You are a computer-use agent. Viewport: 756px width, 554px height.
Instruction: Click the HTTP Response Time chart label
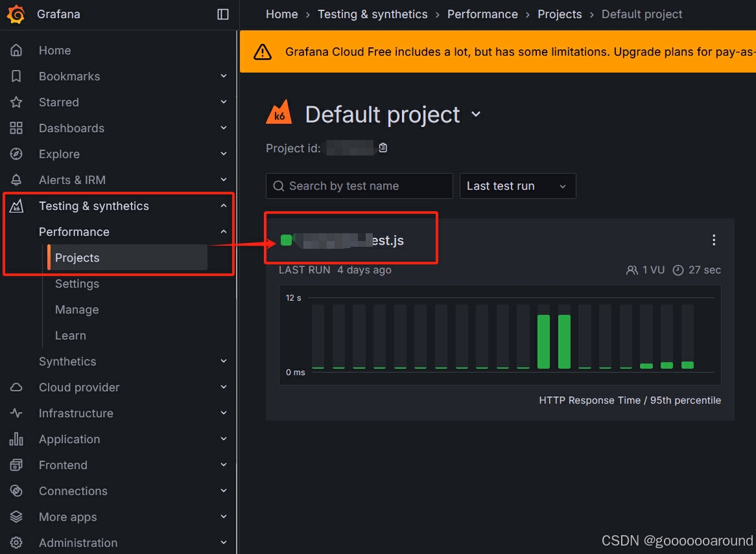tap(630, 400)
